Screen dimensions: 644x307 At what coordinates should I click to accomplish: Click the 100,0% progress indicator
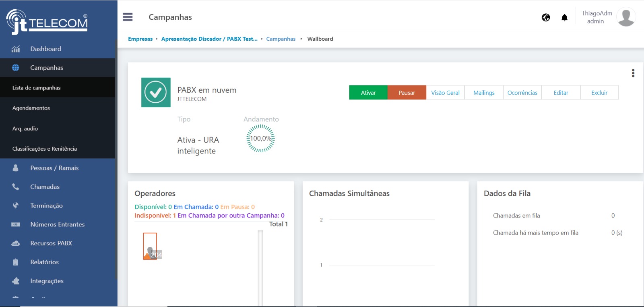(260, 138)
